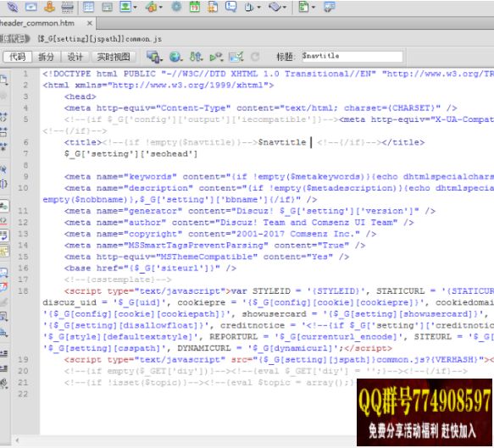
Task: Toggle line numbers in the coding toolbar
Action: 4,206
